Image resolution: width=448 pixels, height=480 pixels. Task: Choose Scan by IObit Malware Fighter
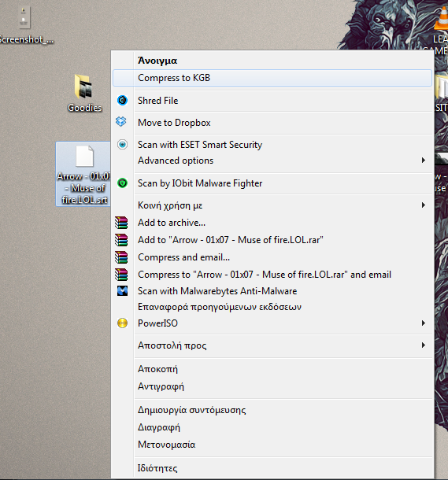(272, 183)
